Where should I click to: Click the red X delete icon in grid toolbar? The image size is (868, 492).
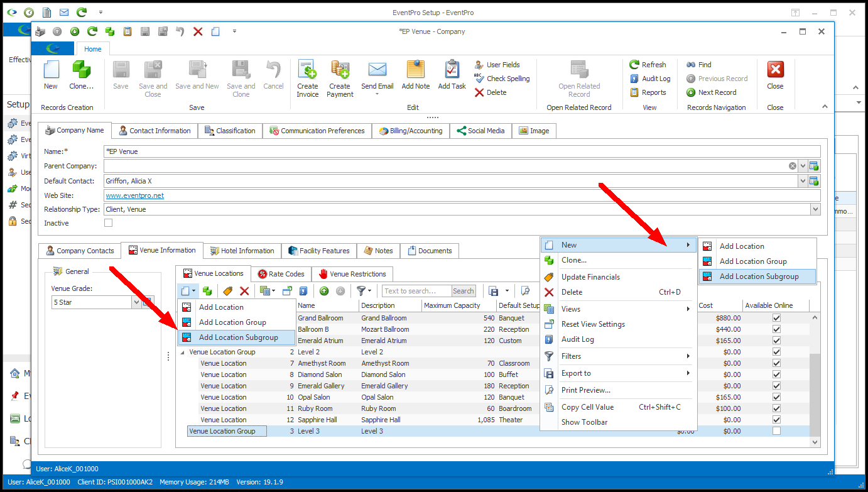coord(244,291)
